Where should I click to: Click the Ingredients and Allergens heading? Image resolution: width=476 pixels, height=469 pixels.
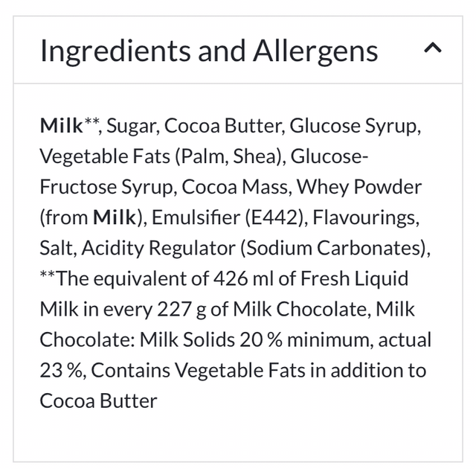(x=209, y=51)
